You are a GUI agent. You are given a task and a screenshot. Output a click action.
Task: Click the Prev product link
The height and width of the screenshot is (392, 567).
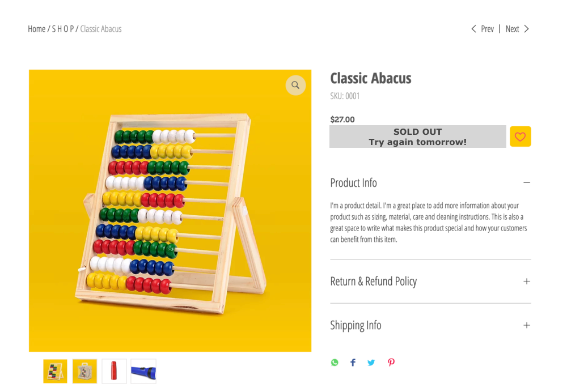(x=487, y=29)
